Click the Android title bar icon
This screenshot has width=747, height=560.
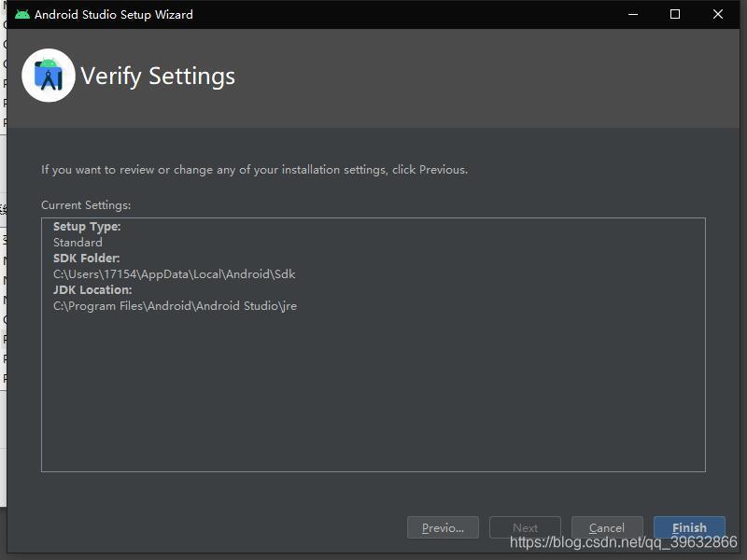tap(21, 14)
